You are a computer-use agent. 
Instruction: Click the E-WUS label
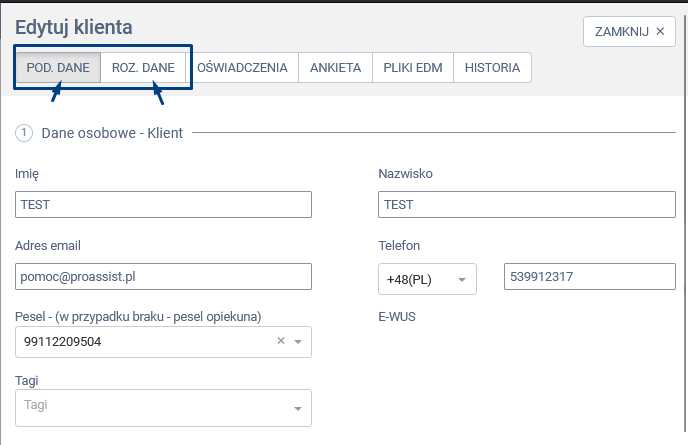(x=396, y=317)
